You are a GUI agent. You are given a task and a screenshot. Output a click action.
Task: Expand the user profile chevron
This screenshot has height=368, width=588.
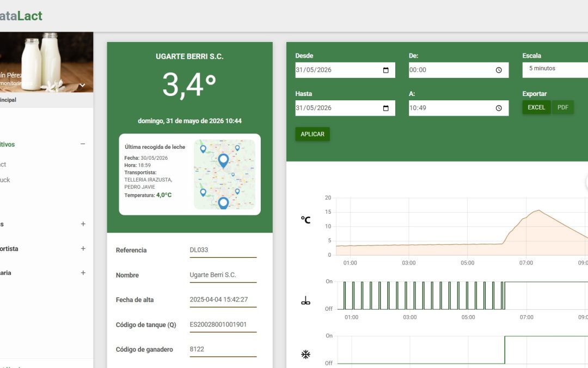(83, 85)
